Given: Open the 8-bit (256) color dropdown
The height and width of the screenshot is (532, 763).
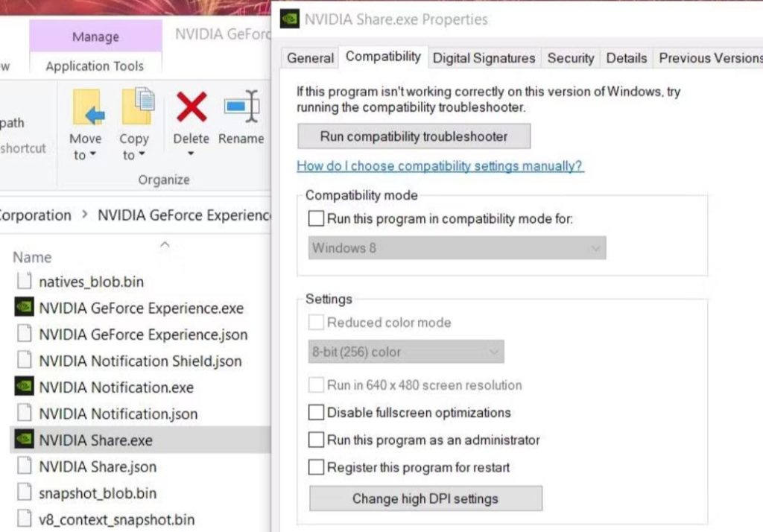Looking at the screenshot, I should tap(406, 352).
